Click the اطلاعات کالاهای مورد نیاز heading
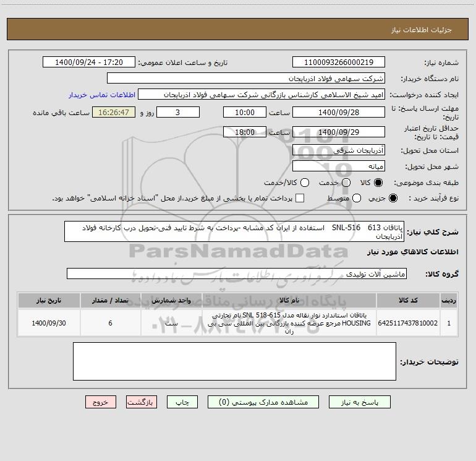This screenshot has height=461, width=476. [x=413, y=252]
